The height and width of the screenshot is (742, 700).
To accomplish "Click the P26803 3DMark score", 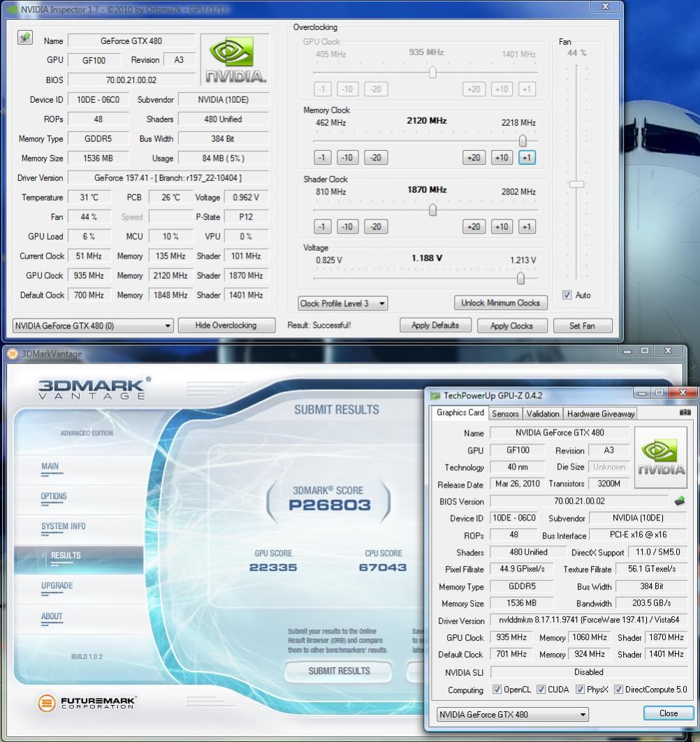I will pos(330,505).
